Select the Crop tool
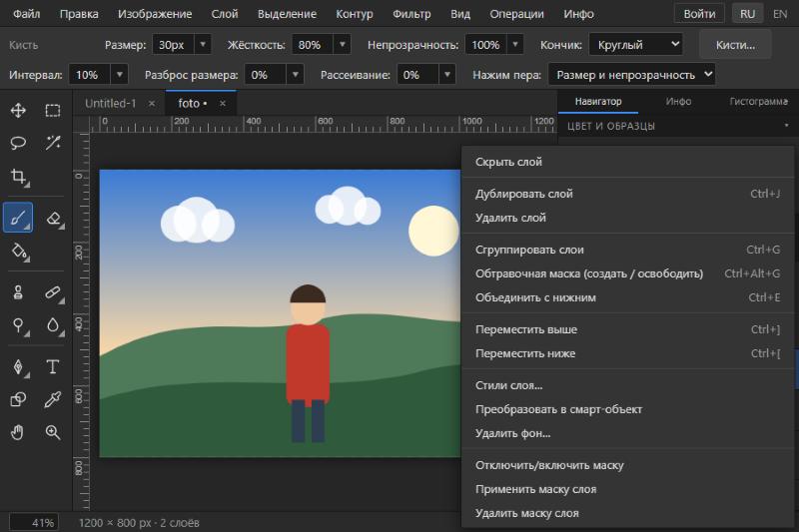This screenshot has height=532, width=799. pyautogui.click(x=18, y=177)
